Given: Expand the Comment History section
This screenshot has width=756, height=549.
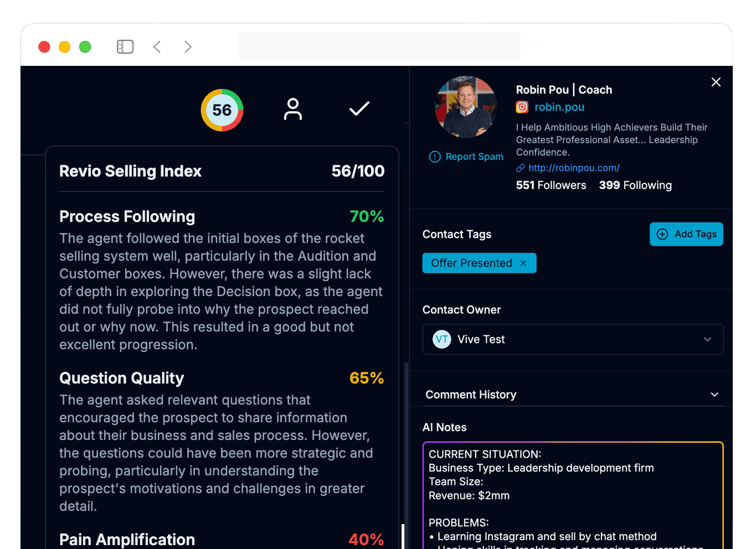Looking at the screenshot, I should (573, 395).
